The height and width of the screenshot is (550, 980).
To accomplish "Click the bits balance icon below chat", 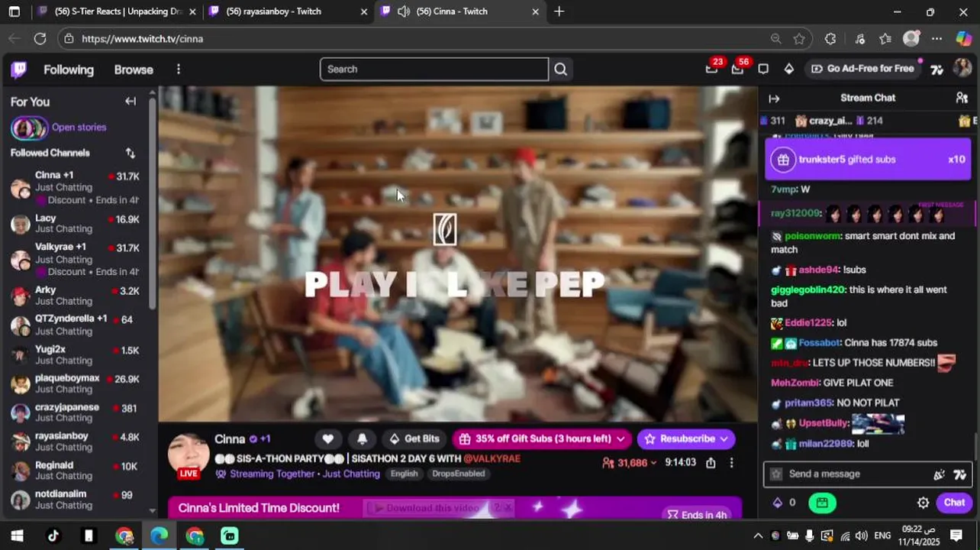I will 778,503.
